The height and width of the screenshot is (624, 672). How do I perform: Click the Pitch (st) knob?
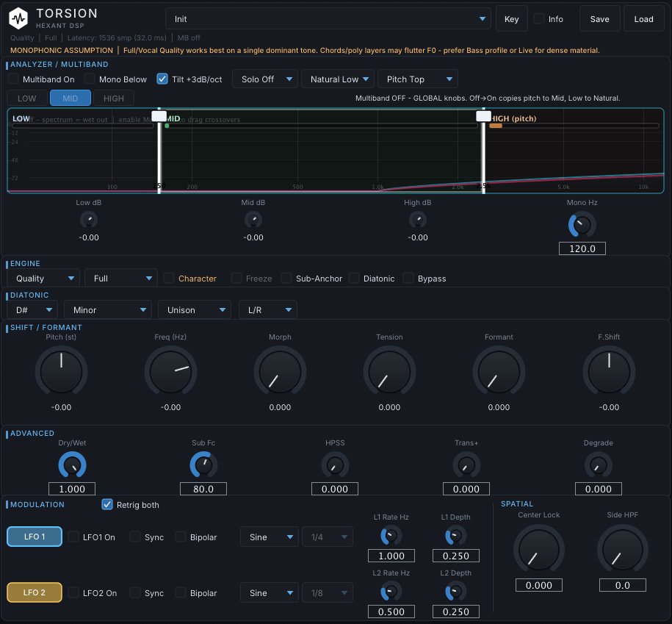(x=61, y=371)
